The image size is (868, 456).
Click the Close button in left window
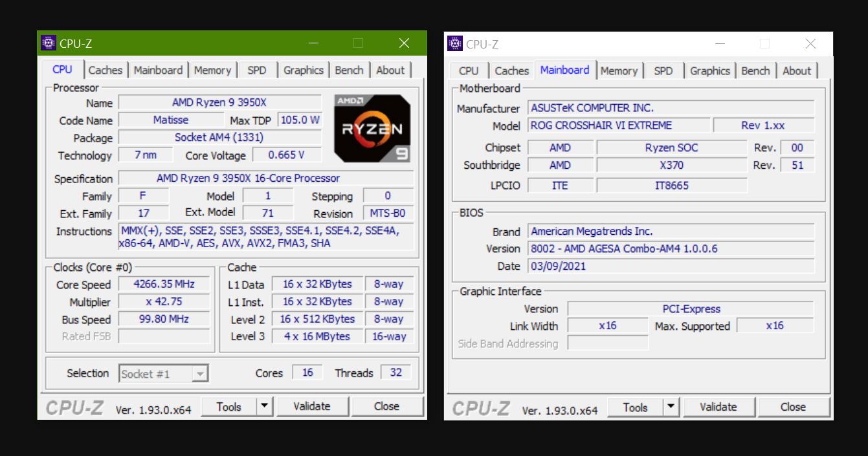[x=386, y=406]
